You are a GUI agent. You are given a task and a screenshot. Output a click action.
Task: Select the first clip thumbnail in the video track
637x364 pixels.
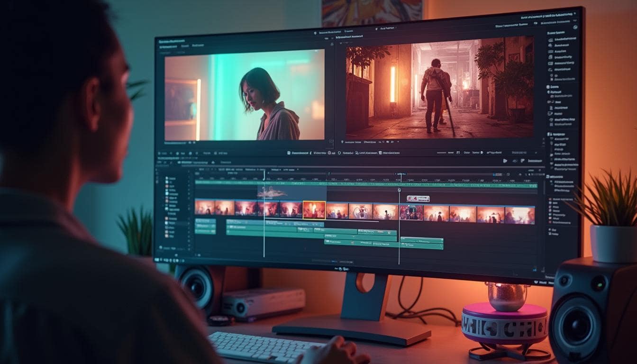click(x=204, y=208)
